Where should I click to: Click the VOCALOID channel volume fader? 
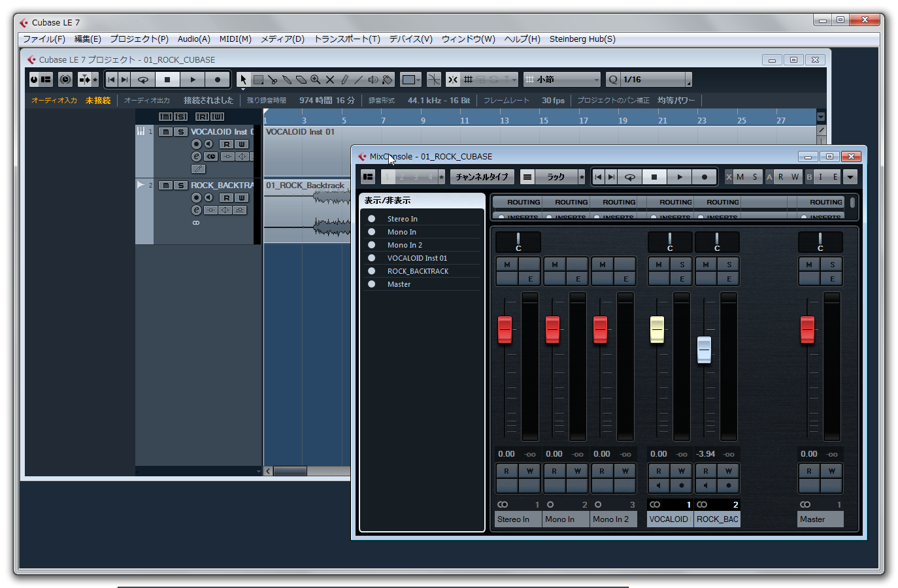(x=657, y=329)
